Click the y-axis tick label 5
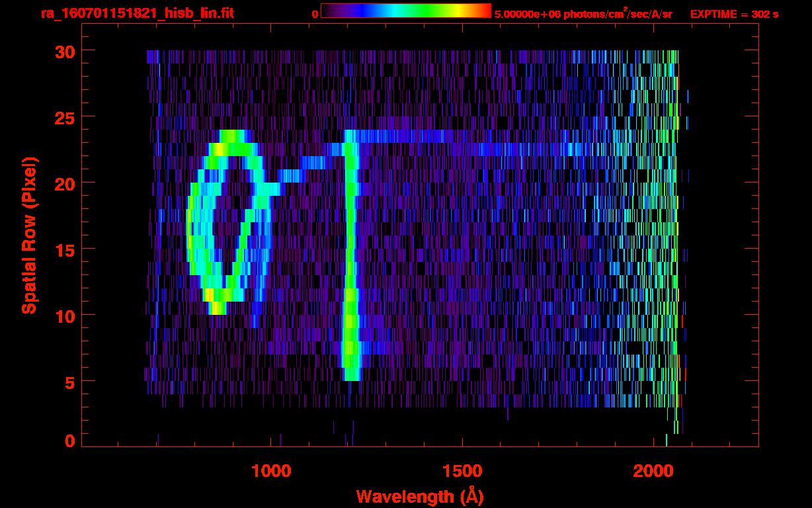 70,382
